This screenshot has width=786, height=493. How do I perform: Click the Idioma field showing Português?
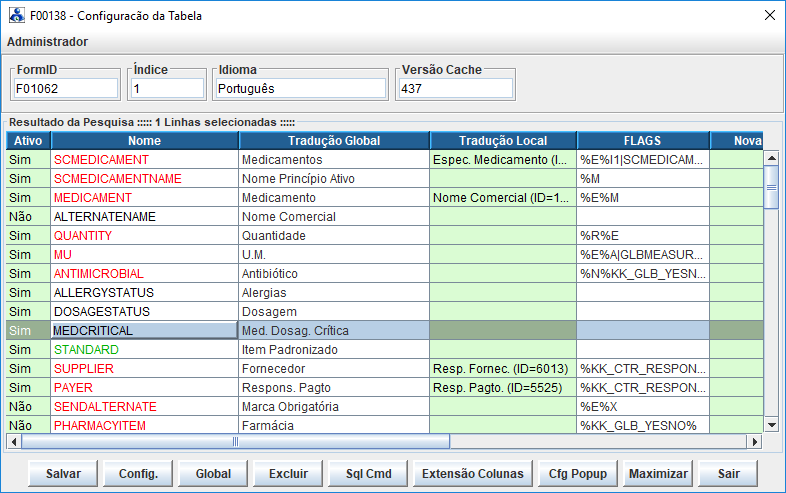click(x=301, y=89)
